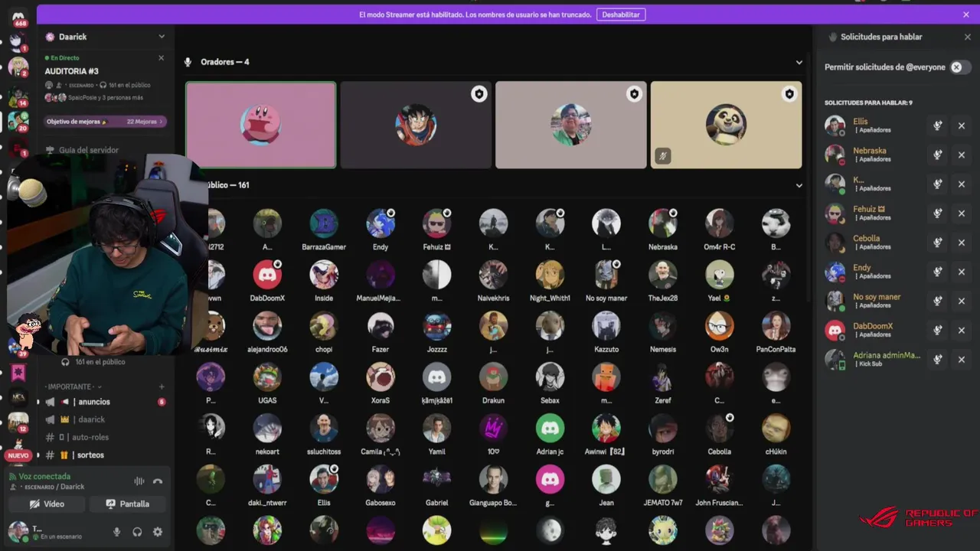Image resolution: width=980 pixels, height=551 pixels.
Task: Disconnect from voice with phone icon
Action: click(158, 481)
